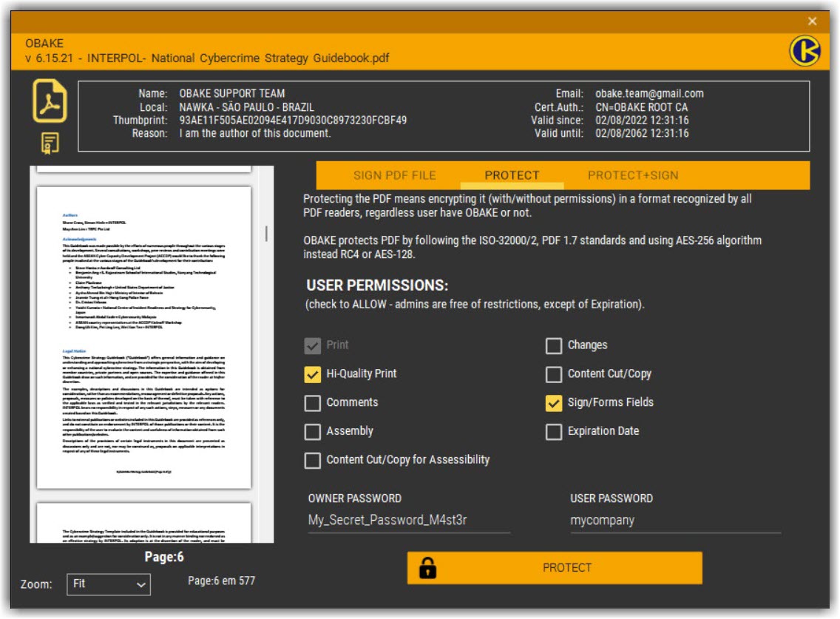Image resolution: width=840 pixels, height=619 pixels.
Task: Click the PDF file icon
Action: pyautogui.click(x=50, y=101)
